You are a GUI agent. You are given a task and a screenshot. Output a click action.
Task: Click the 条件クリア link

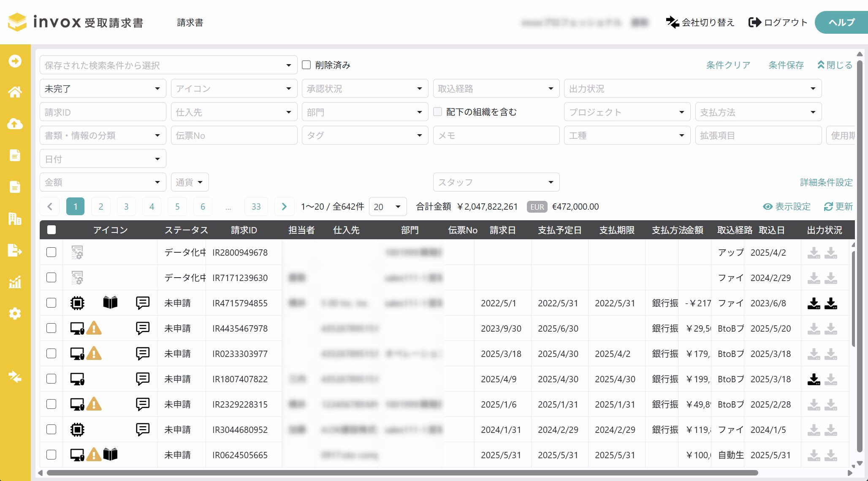tap(728, 65)
